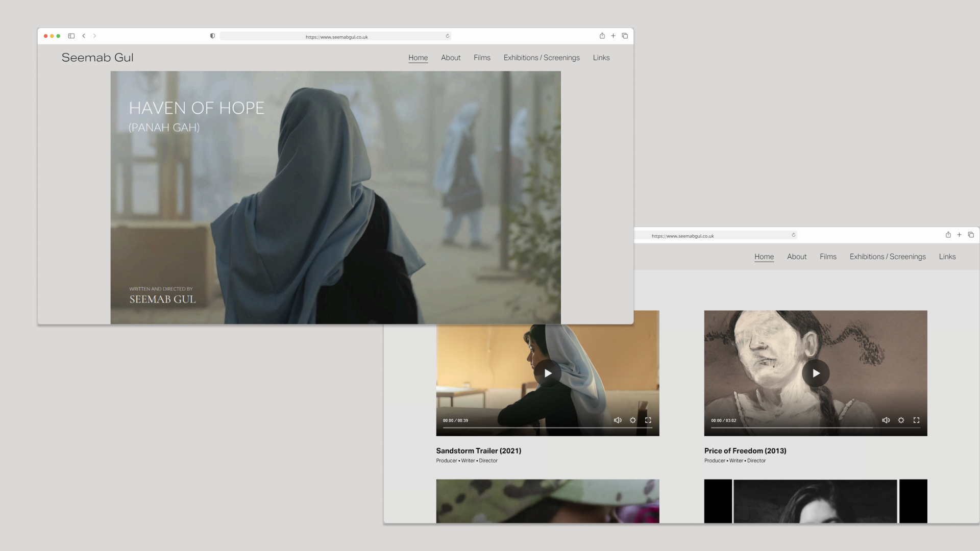Click the browser forward arrow
The height and width of the screenshot is (551, 980).
pyautogui.click(x=95, y=36)
